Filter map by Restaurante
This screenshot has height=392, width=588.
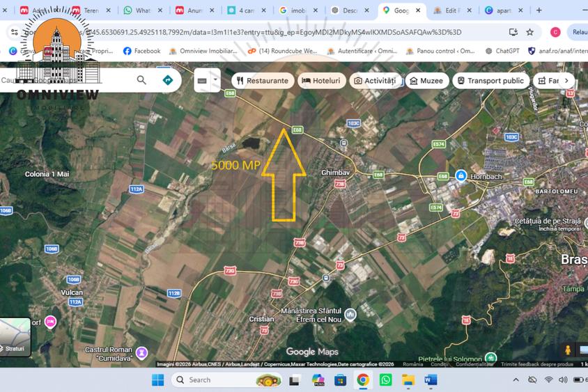[x=263, y=81]
